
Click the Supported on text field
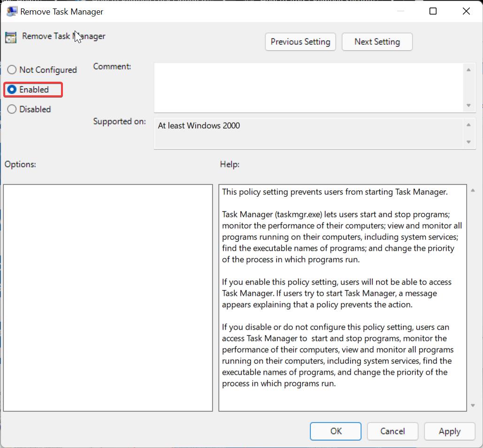coord(308,133)
